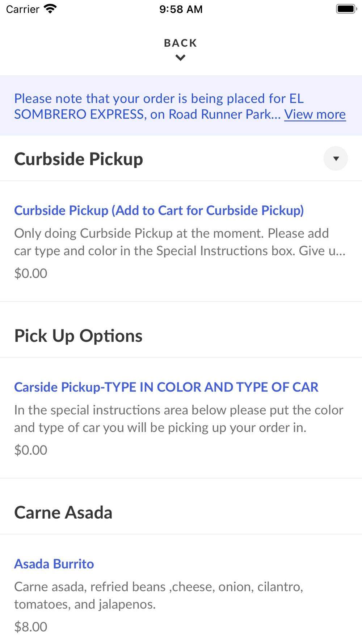Expand the Curbside Pickup category dropdown arrow
Viewport: 362px width, 644px height.
tap(336, 159)
